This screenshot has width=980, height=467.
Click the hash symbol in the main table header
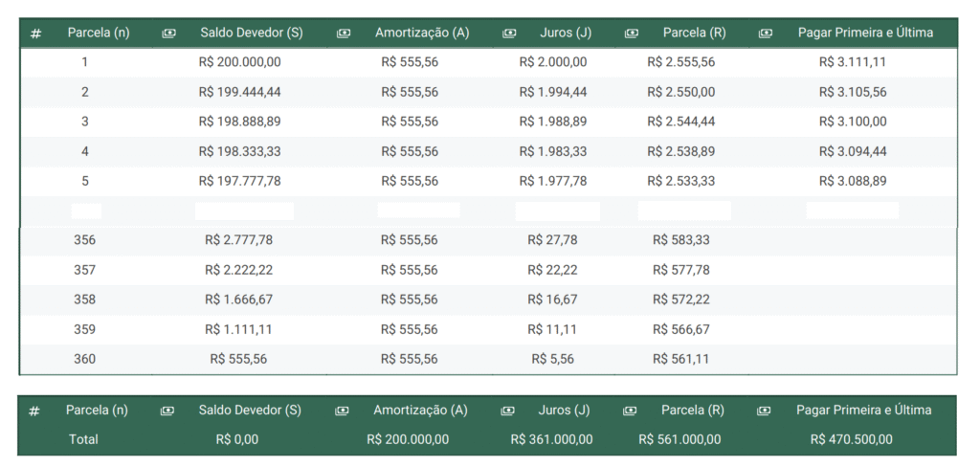pyautogui.click(x=35, y=33)
